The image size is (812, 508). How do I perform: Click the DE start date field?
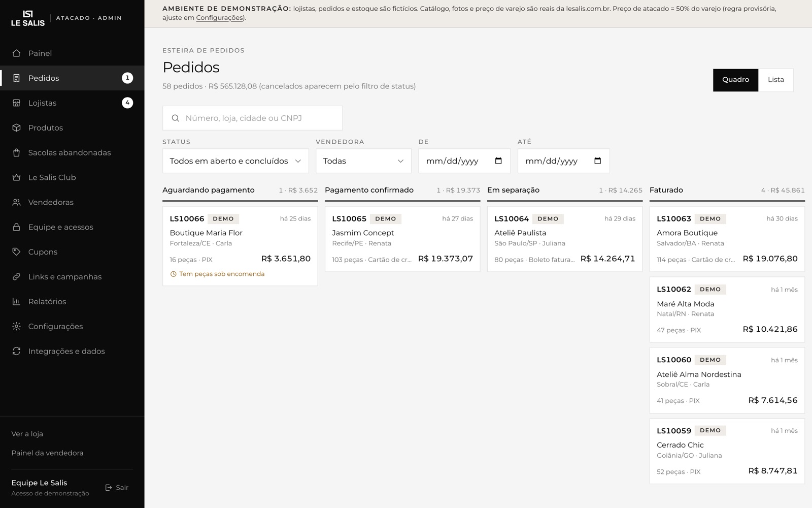point(464,161)
